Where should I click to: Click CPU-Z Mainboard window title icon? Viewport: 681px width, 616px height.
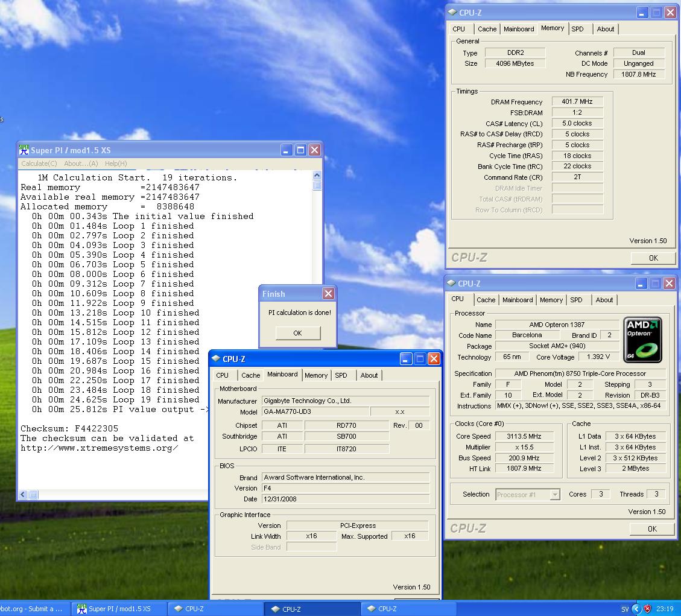tap(216, 359)
